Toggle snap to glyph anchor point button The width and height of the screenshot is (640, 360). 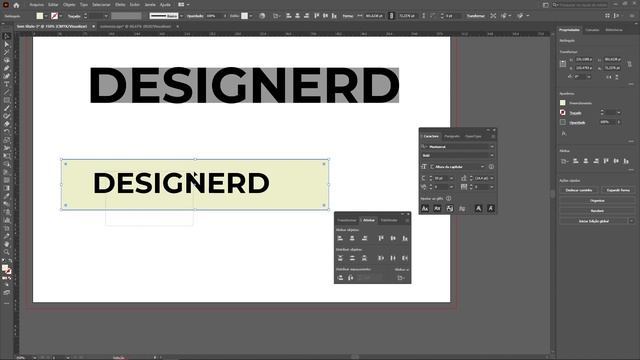[491, 209]
